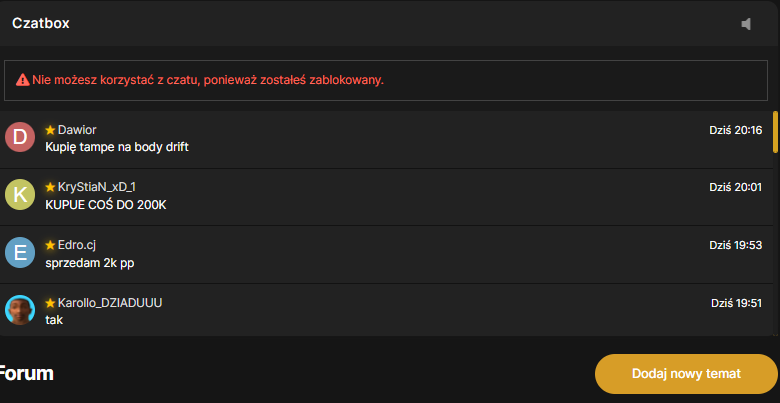
Task: Open Karollo_DZIADUUU's profile picture
Action: pos(20,310)
